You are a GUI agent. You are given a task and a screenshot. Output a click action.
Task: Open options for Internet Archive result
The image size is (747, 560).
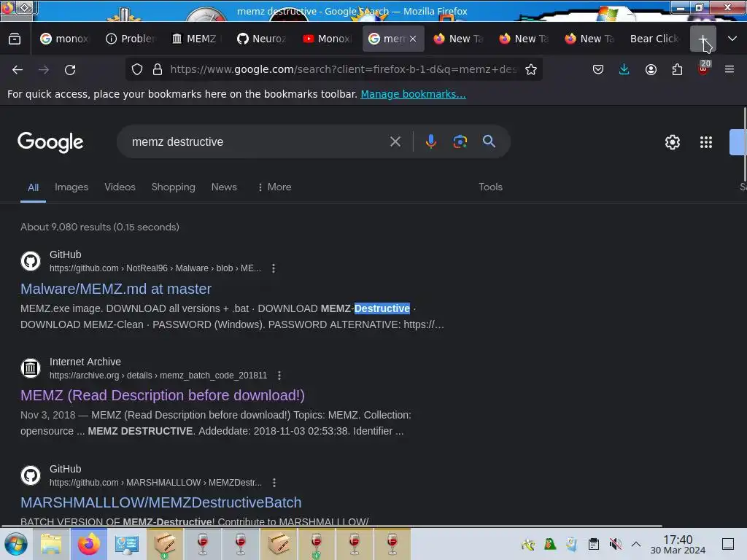point(279,376)
